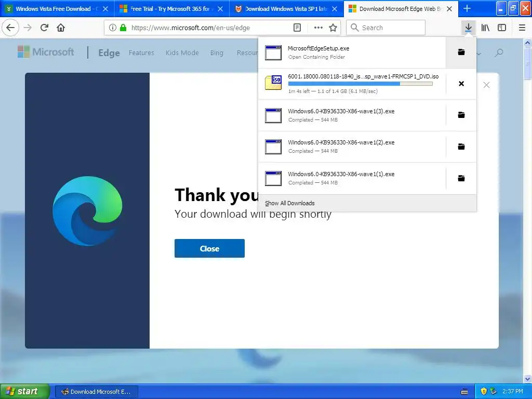Viewport: 532px width, 399px height.
Task: Open Features in Edge site navigation
Action: click(141, 52)
